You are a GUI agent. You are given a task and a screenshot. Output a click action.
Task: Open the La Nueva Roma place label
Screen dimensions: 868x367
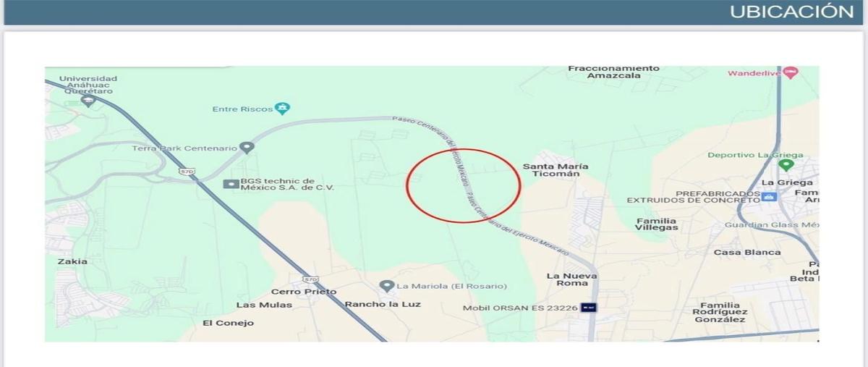[571, 279]
